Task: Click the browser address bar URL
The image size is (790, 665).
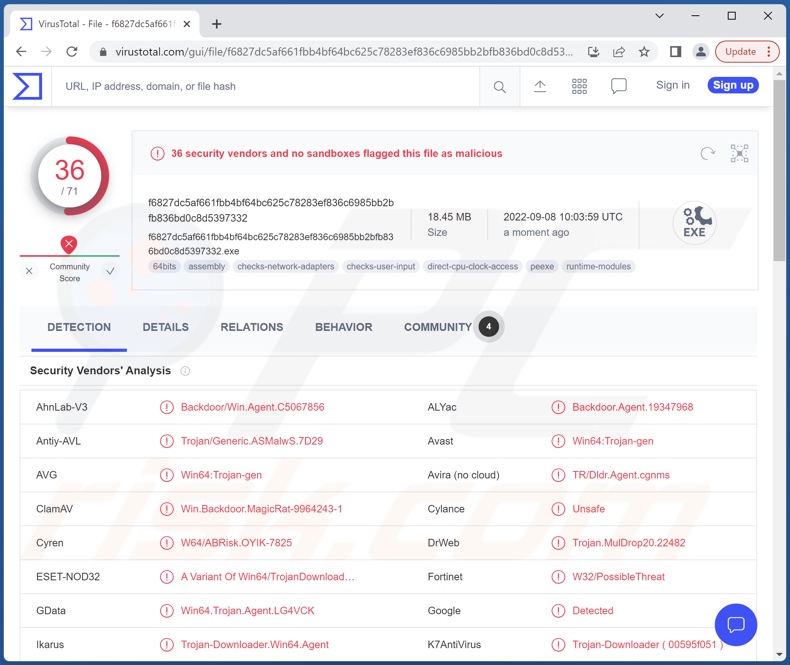Action: coord(344,52)
